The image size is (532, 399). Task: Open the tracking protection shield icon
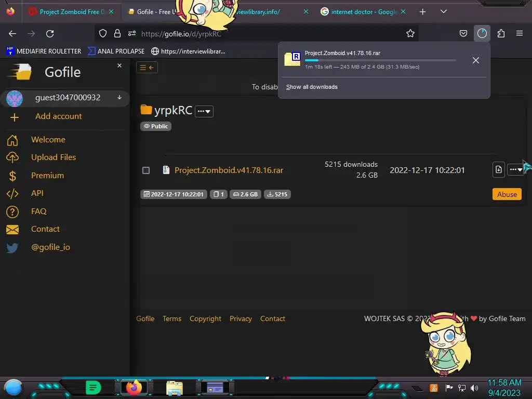tap(103, 33)
